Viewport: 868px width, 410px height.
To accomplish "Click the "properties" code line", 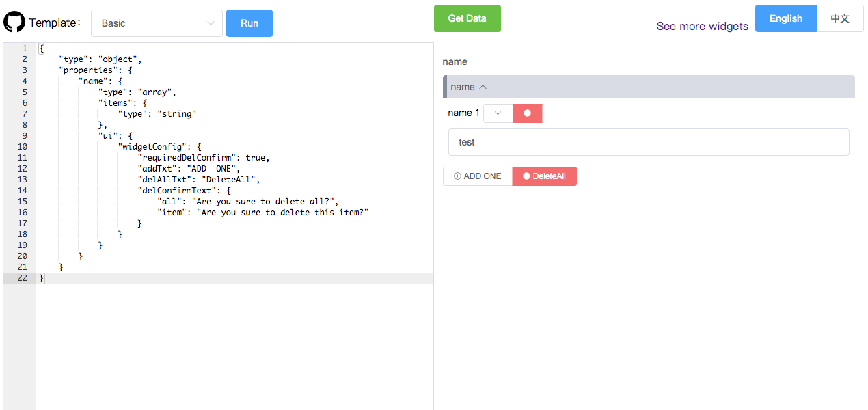I will coord(96,70).
